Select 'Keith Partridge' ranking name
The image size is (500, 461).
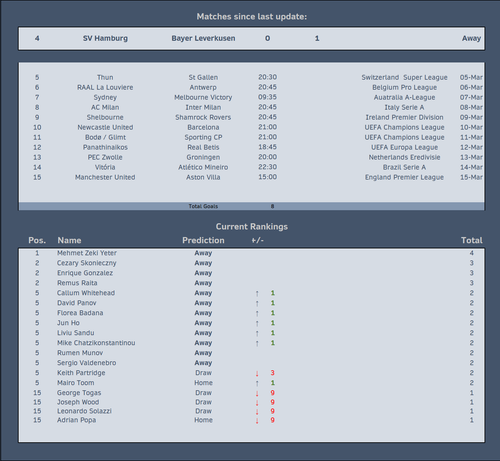tap(81, 373)
